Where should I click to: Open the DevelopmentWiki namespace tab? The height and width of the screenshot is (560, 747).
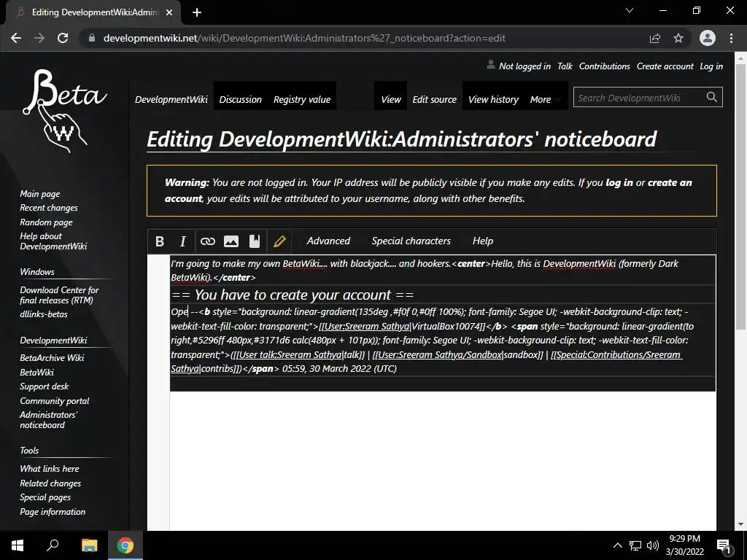[x=171, y=99]
